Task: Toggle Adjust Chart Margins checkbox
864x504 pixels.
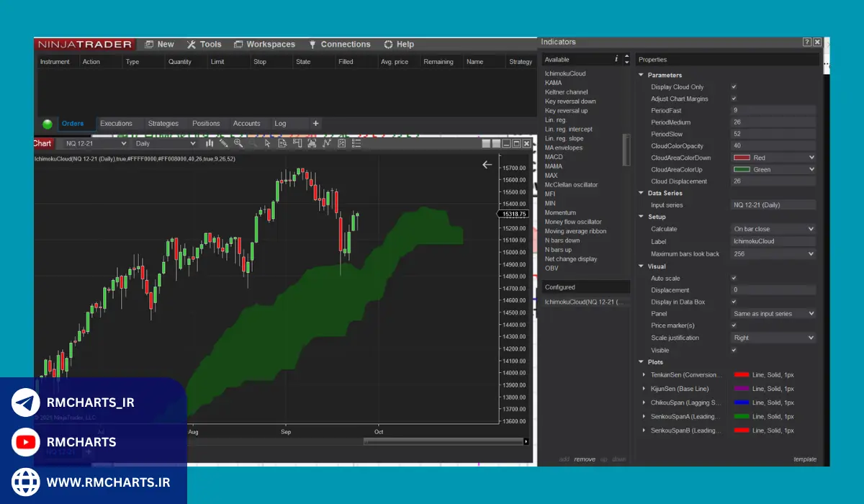Action: [734, 99]
